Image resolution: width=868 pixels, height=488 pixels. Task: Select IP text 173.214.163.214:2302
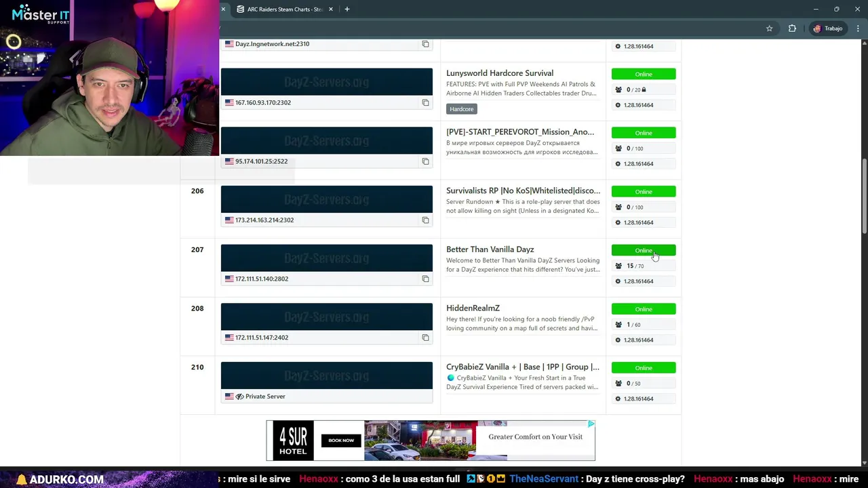(264, 220)
